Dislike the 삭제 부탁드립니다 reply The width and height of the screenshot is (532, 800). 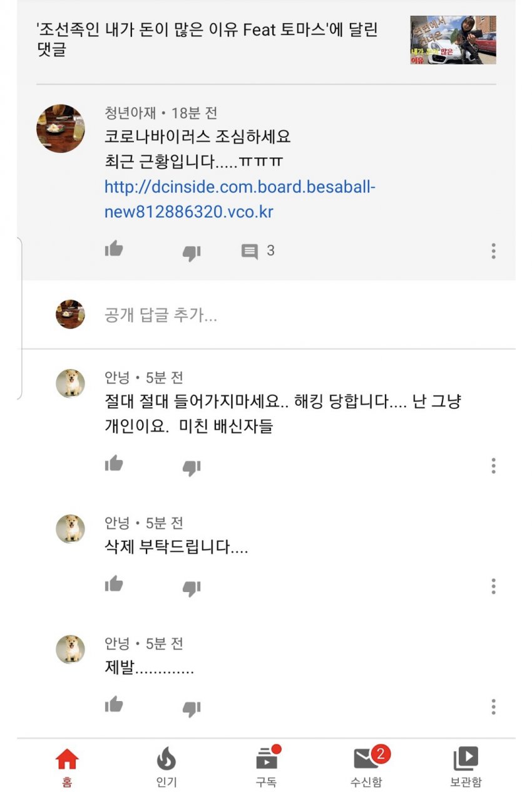(x=191, y=588)
